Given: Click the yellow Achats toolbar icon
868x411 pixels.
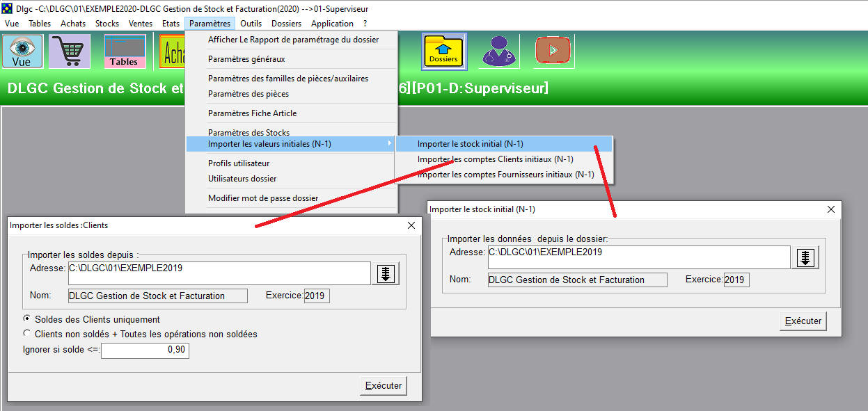Looking at the screenshot, I should coord(173,51).
